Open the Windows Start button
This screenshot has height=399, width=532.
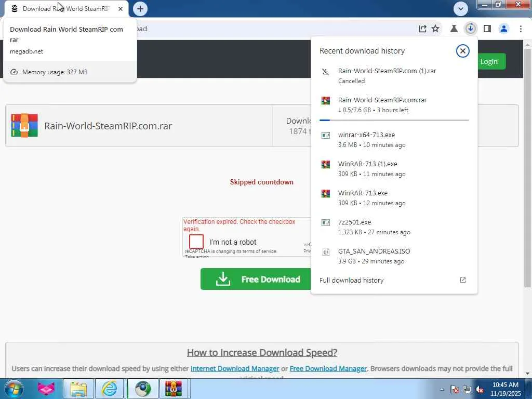tap(13, 389)
